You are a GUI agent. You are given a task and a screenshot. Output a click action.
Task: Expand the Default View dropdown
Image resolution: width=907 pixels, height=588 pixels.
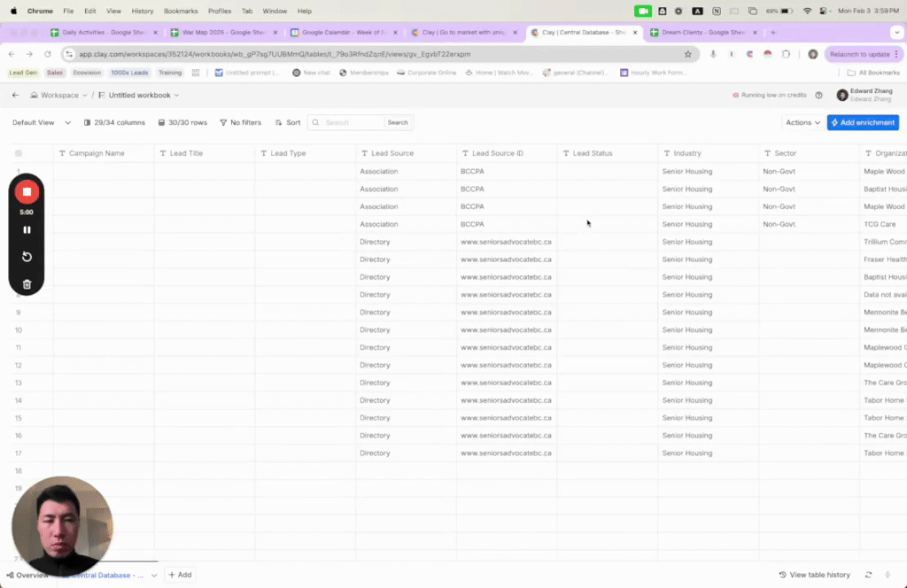point(38,123)
